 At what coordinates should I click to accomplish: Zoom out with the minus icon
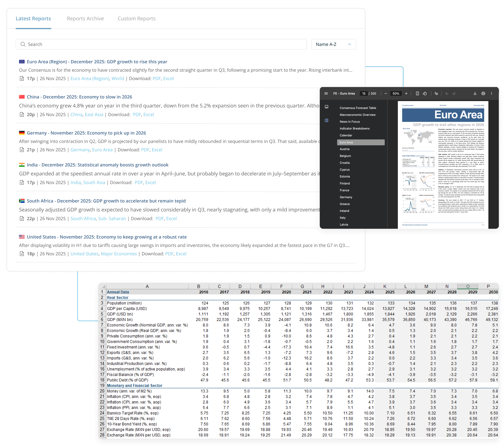tap(386, 93)
